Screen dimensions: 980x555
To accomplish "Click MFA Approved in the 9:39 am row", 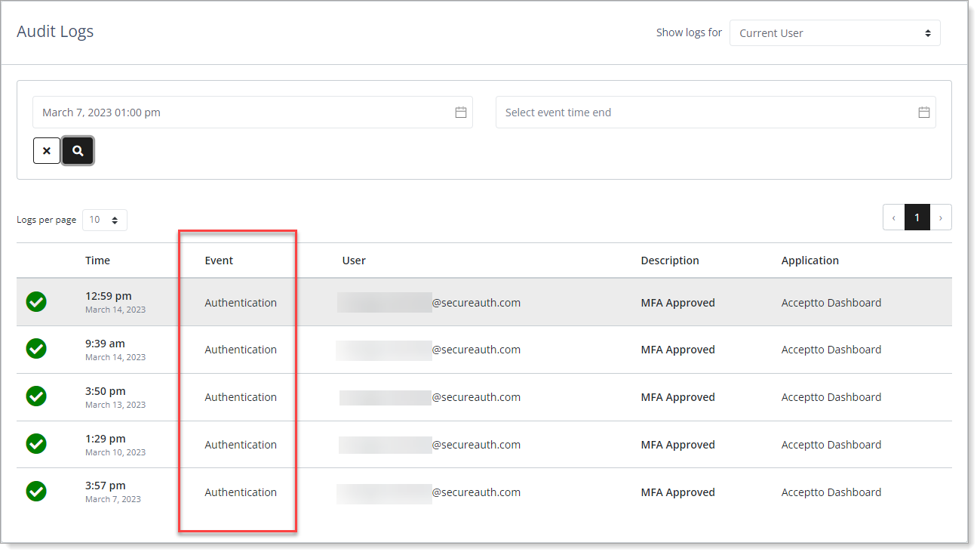I will [677, 350].
